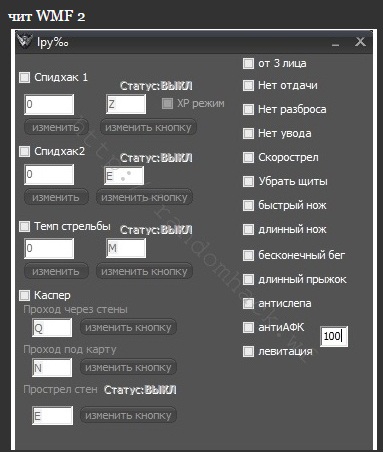383x452 pixels.
Task: Enable the Спидхак2 checkbox
Action: point(24,151)
